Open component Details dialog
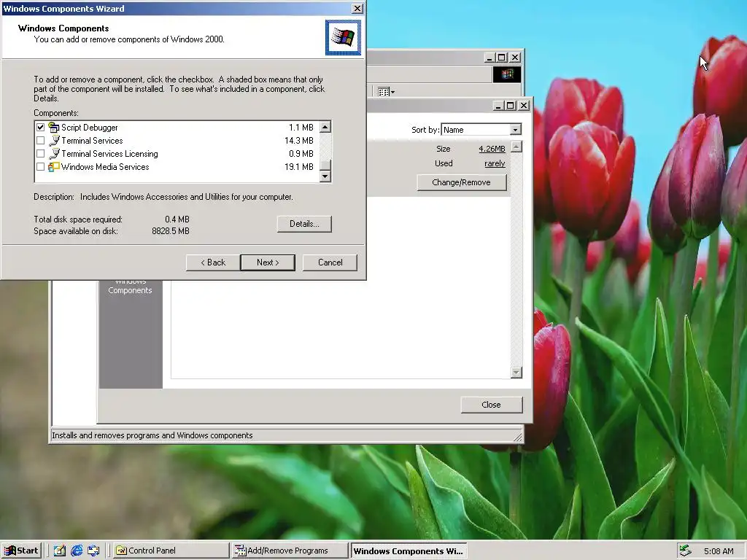Image resolution: width=747 pixels, height=560 pixels. tap(304, 224)
